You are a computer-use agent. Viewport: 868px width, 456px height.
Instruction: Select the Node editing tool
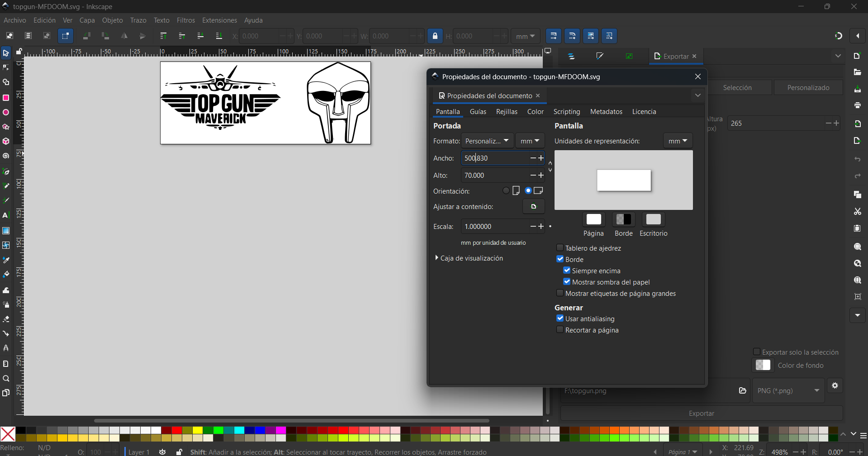point(6,68)
